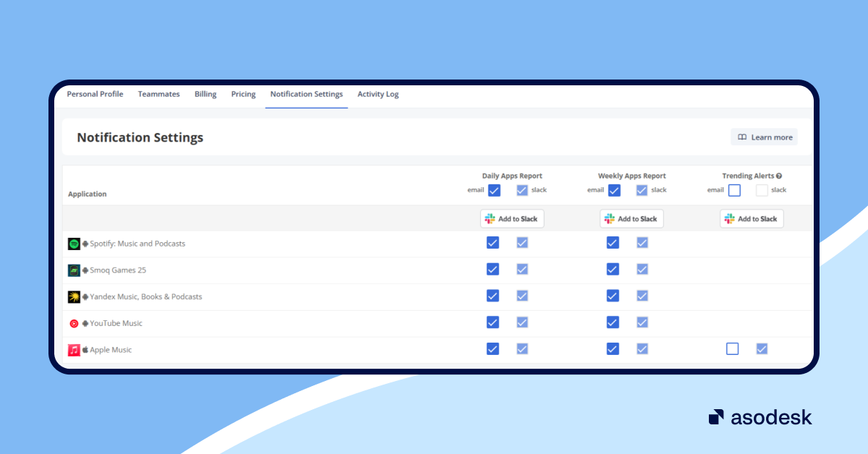Click the asodesk logo

coord(760,417)
